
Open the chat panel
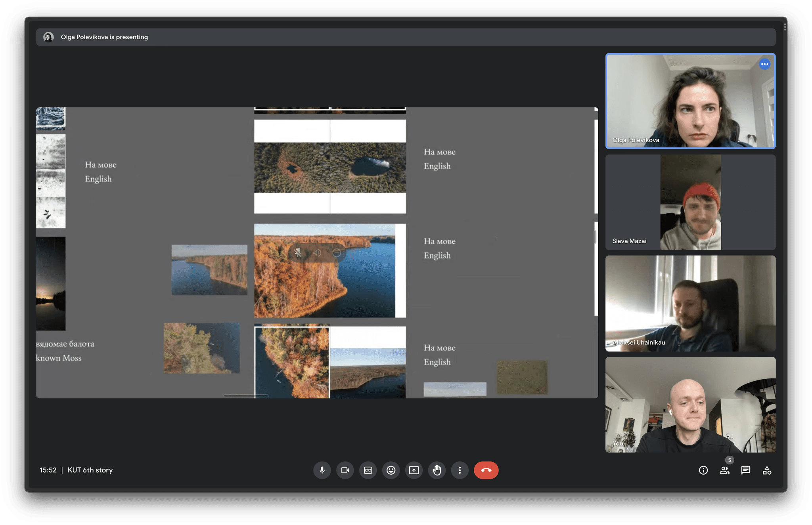click(746, 470)
